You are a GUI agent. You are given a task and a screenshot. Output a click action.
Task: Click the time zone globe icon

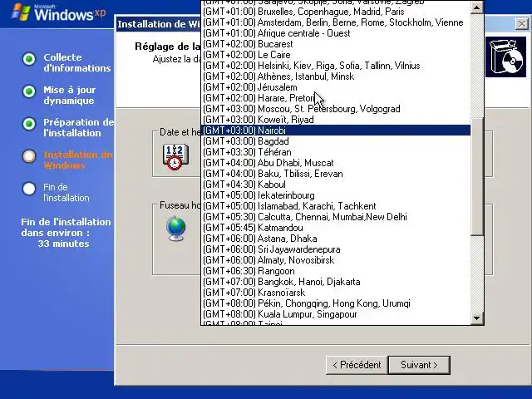tap(176, 228)
